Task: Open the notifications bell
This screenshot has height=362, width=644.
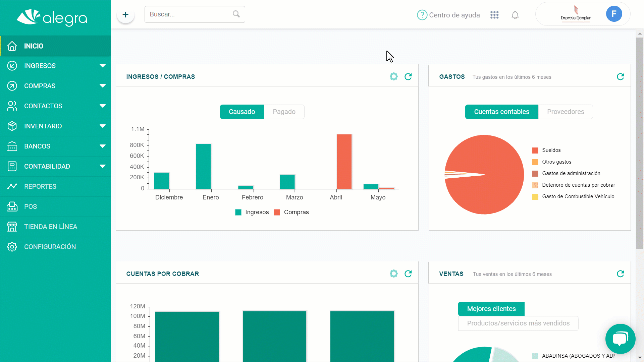Action: pyautogui.click(x=515, y=15)
